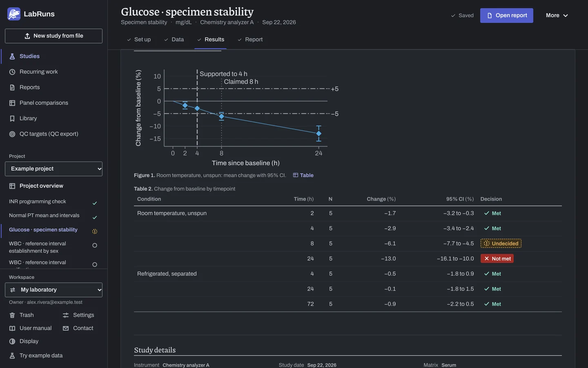The height and width of the screenshot is (368, 588).
Task: Click the 24 h data point on chart
Action: pyautogui.click(x=319, y=134)
